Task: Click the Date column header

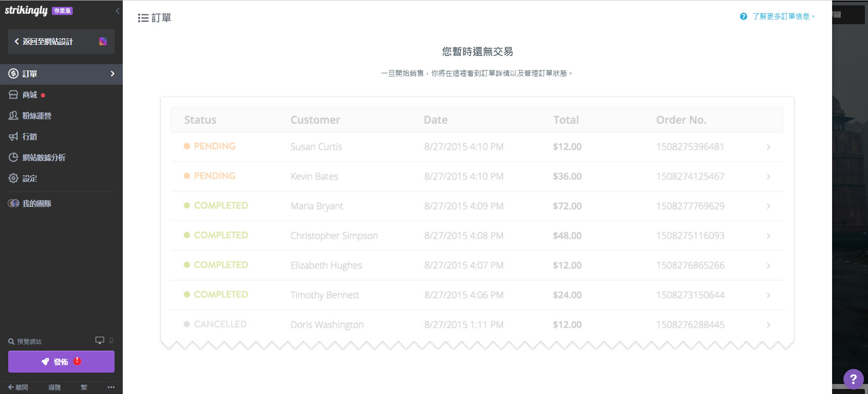Action: [x=436, y=120]
